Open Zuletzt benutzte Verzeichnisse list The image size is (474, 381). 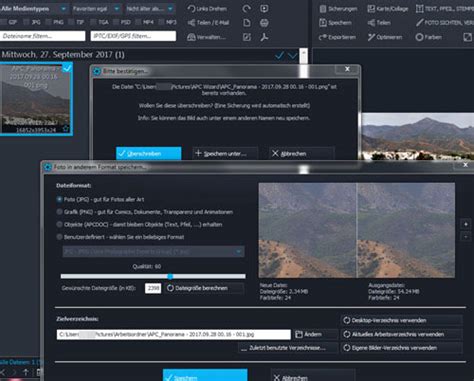click(x=288, y=348)
